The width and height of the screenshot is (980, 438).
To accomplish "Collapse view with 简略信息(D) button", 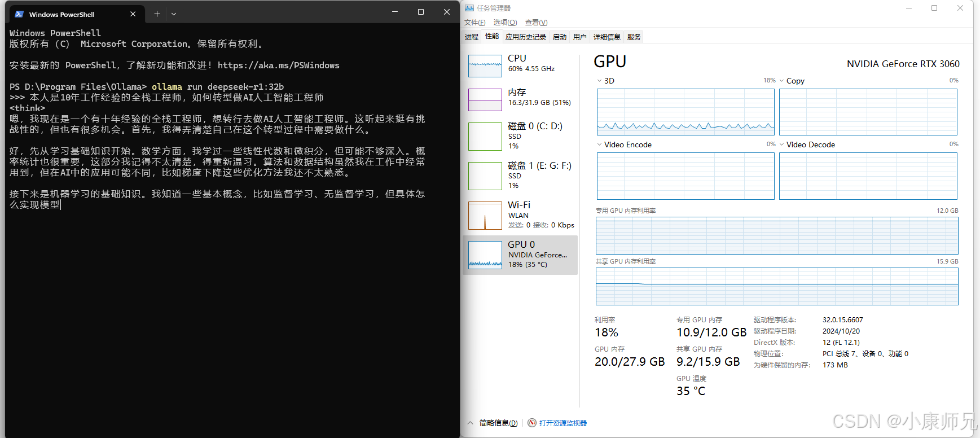I will click(x=498, y=423).
